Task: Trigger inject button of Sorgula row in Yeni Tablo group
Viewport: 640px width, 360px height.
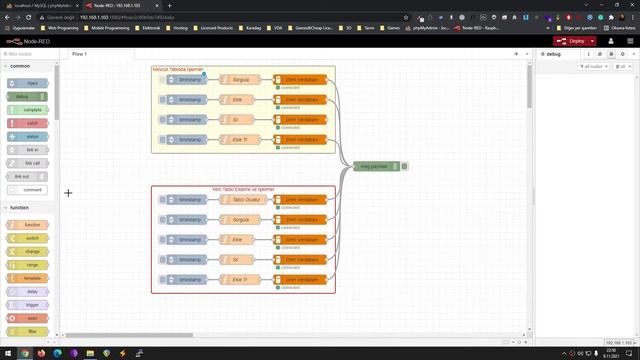Action: pyautogui.click(x=162, y=220)
